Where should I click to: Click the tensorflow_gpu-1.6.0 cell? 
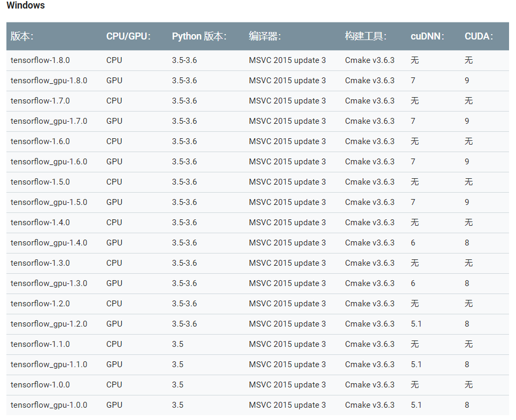point(49,162)
